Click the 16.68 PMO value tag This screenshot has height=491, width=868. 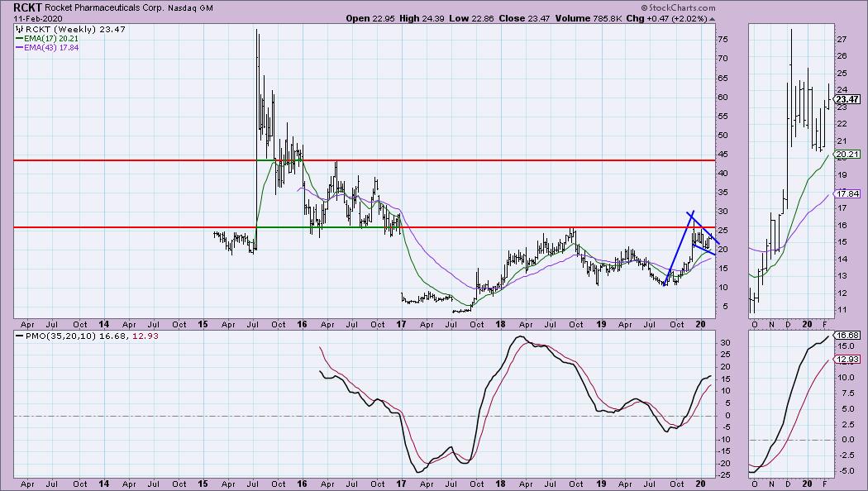click(x=847, y=336)
